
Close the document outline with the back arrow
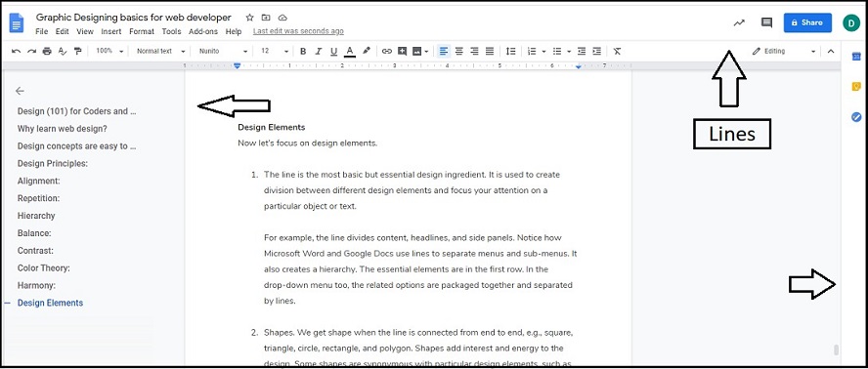20,91
